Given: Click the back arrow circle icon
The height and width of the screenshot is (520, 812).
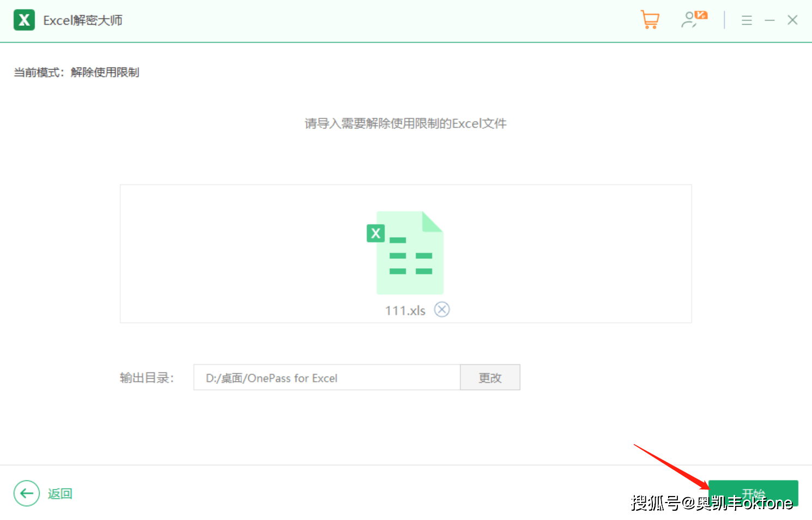Looking at the screenshot, I should [x=27, y=493].
